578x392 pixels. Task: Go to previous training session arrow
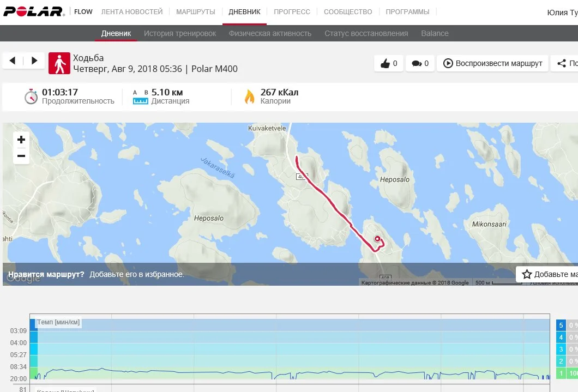coord(13,61)
